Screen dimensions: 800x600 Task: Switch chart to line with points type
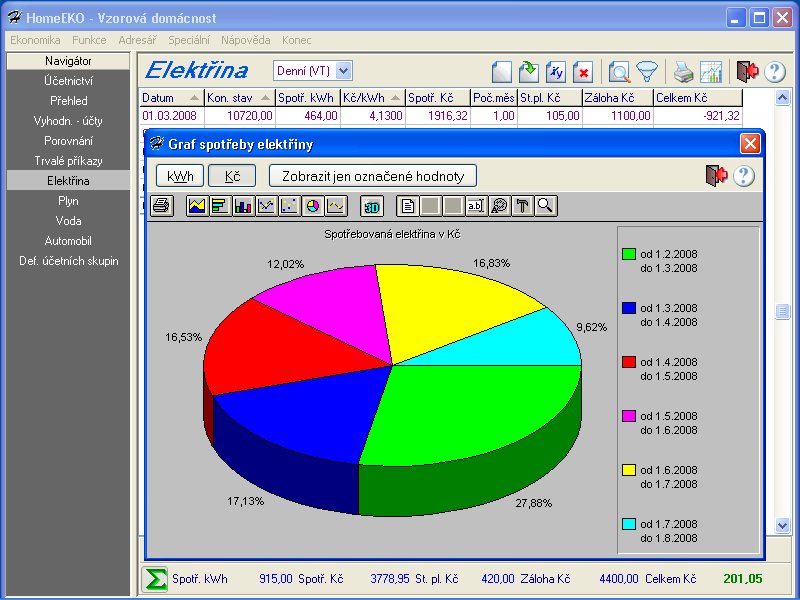point(266,206)
